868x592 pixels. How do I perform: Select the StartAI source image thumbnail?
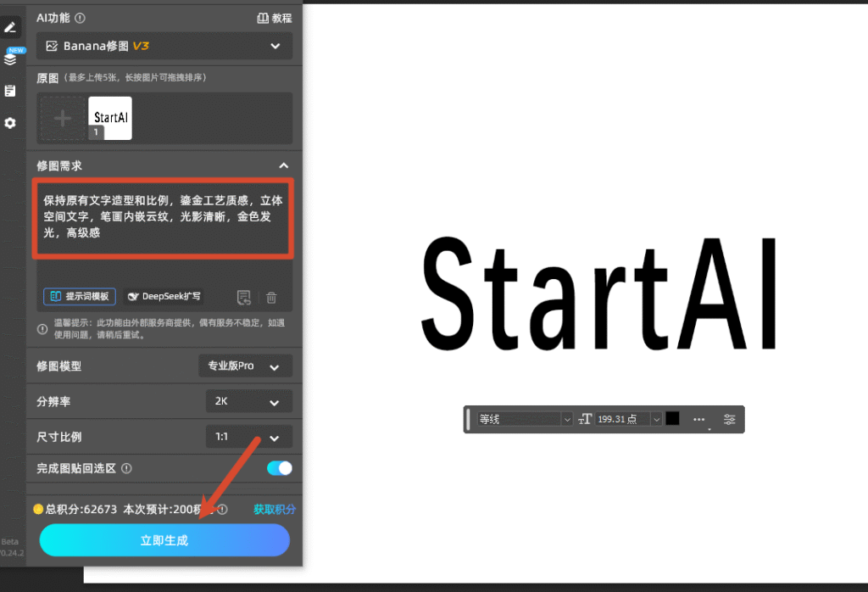click(x=110, y=119)
